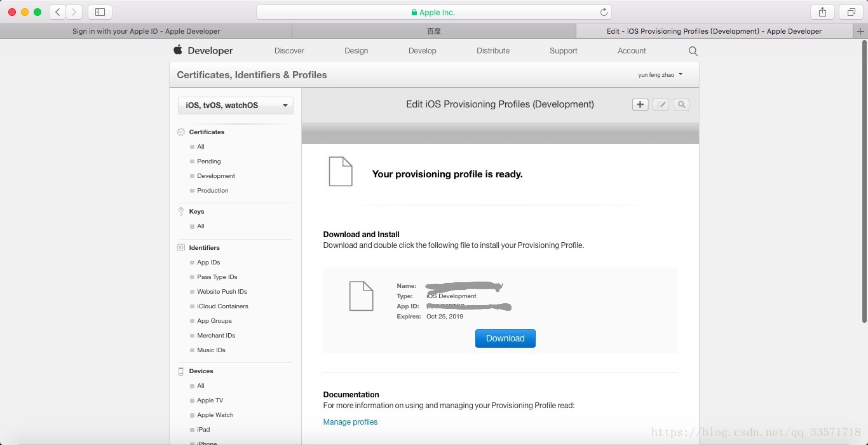This screenshot has width=868, height=445.
Task: Click the iOS Development type value
Action: click(451, 296)
